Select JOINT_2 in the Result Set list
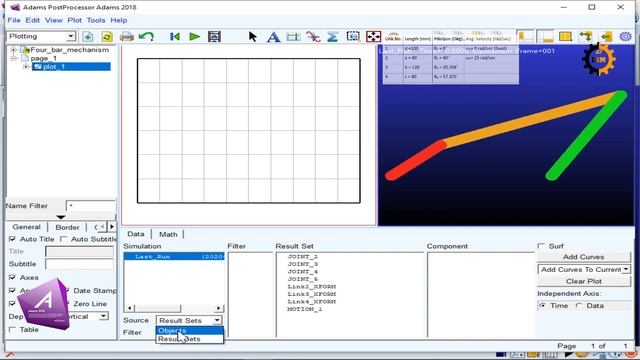This screenshot has height=360, width=640. click(302, 257)
